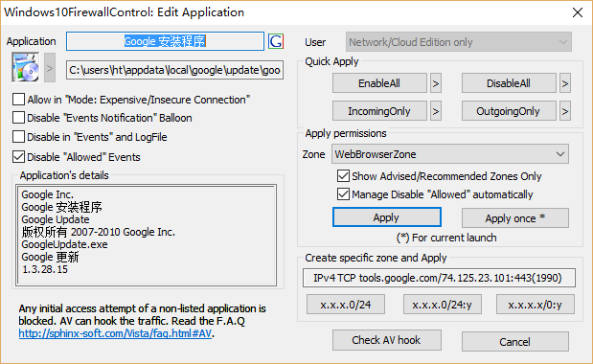Image resolution: width=593 pixels, height=364 pixels.
Task: Click the arrow button next to application icon
Action: [50, 68]
